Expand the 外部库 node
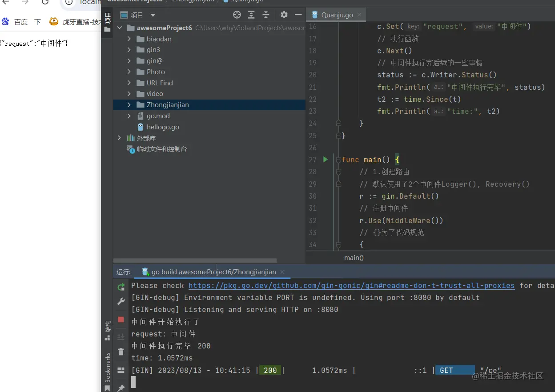The width and height of the screenshot is (555, 392). tap(119, 138)
